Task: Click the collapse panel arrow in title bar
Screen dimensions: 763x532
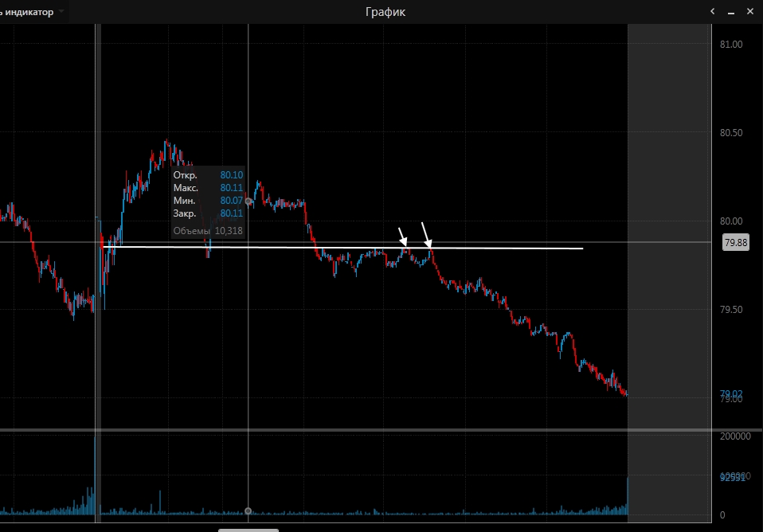Action: pyautogui.click(x=713, y=12)
